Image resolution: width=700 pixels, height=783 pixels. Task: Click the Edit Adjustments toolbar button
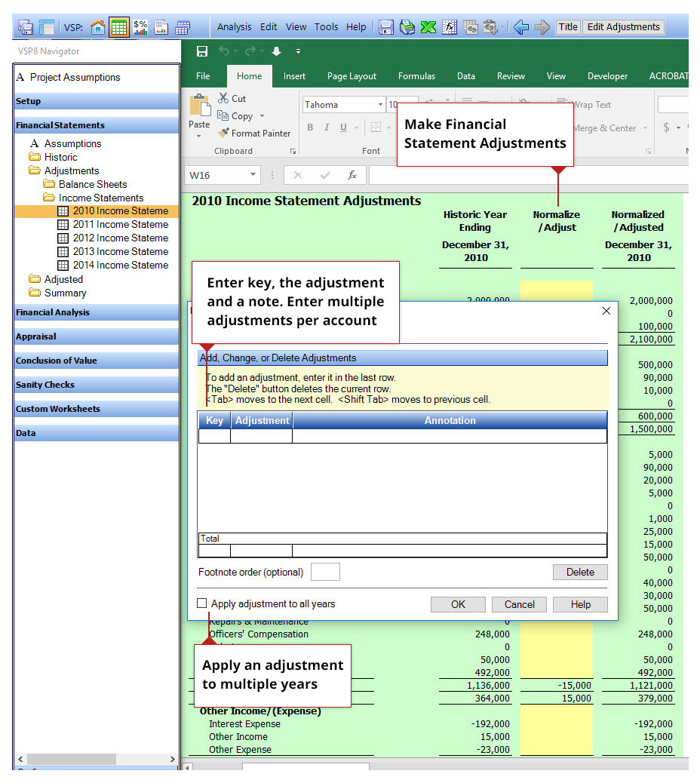(623, 27)
